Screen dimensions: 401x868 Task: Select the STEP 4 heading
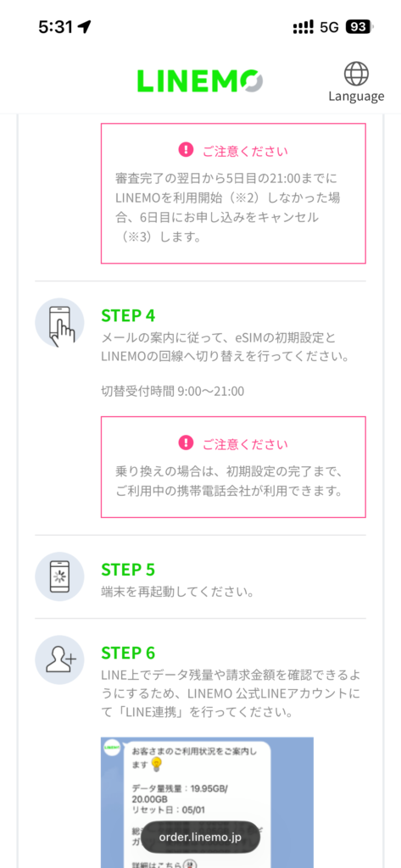129,315
